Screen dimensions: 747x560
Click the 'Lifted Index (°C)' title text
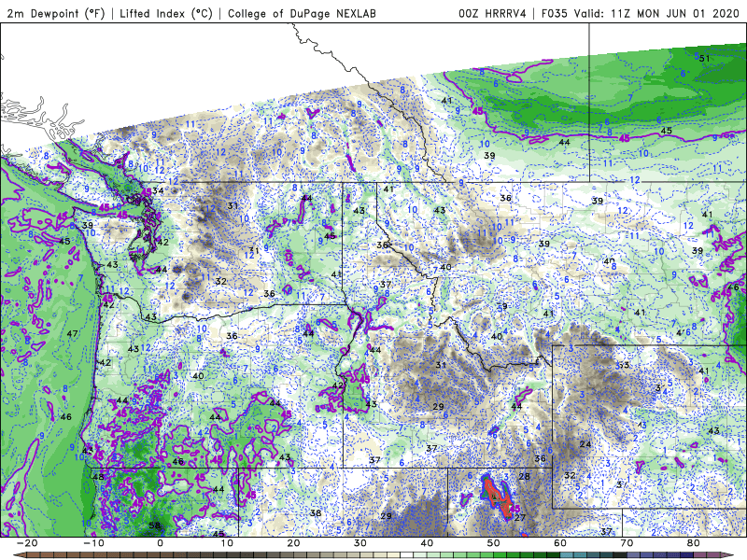click(x=166, y=13)
